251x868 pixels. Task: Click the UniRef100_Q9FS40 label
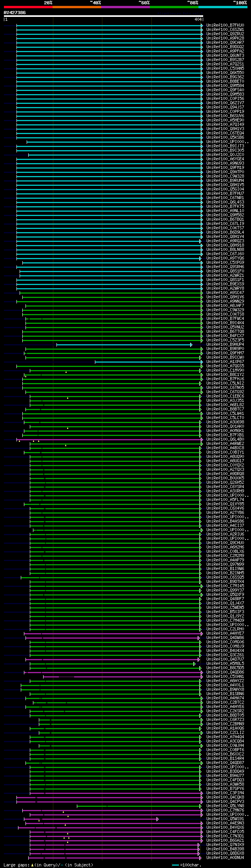coord(225,90)
